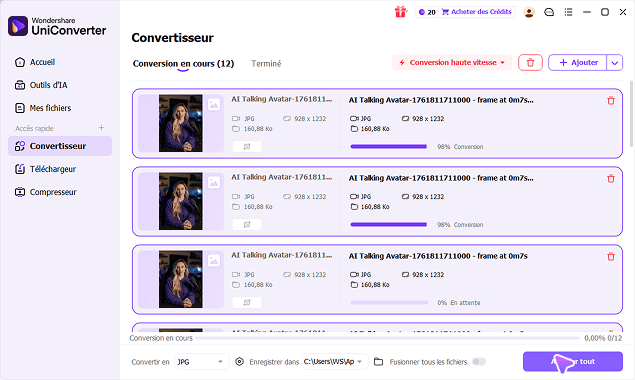Viewport: 635px width, 380px height.
Task: Click the purple convert-all button
Action: [573, 361]
